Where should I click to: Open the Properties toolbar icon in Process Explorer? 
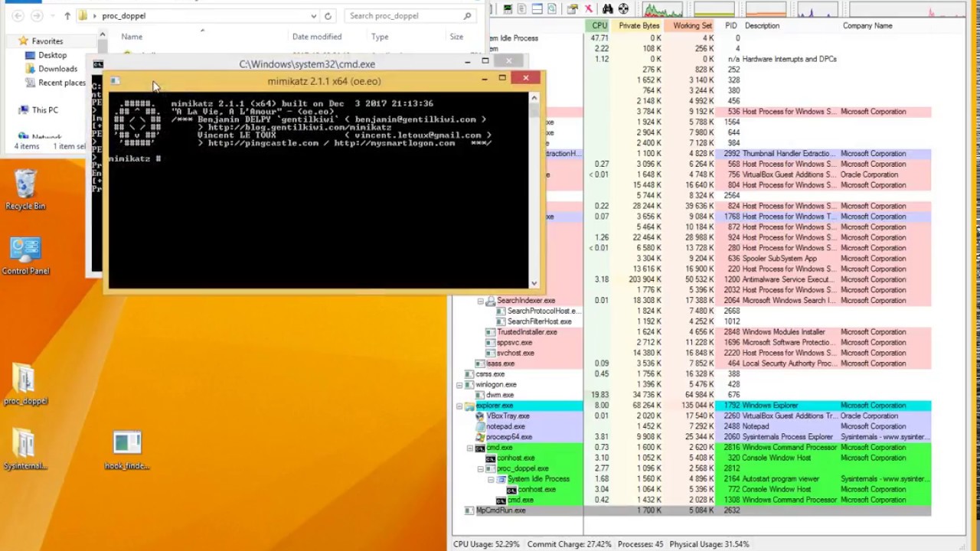click(572, 9)
